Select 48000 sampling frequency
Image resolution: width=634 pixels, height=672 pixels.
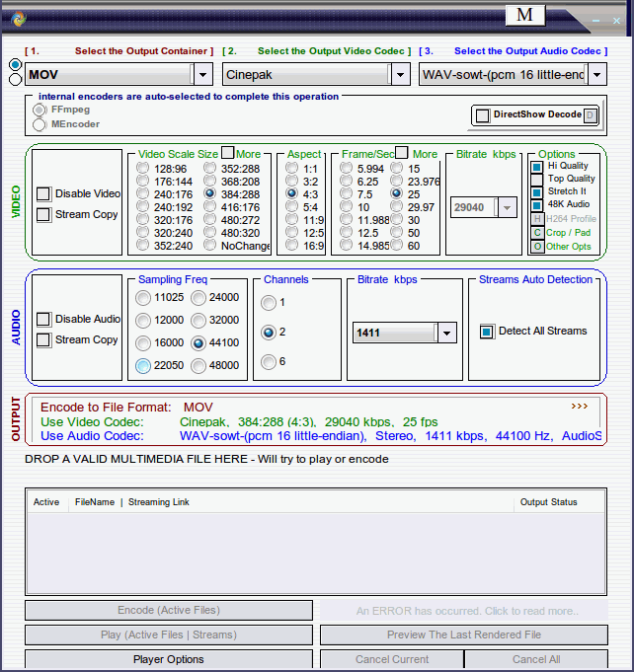199,366
